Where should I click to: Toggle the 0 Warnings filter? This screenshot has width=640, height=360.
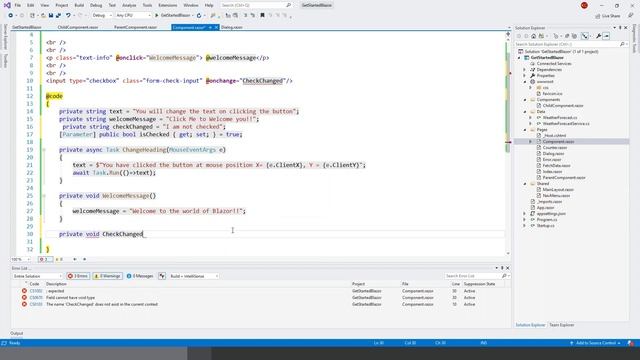107,276
